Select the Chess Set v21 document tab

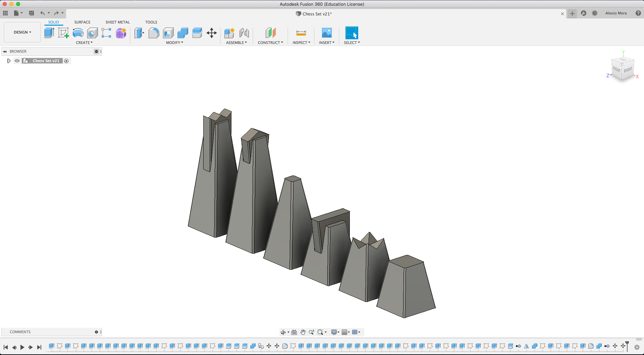[314, 14]
